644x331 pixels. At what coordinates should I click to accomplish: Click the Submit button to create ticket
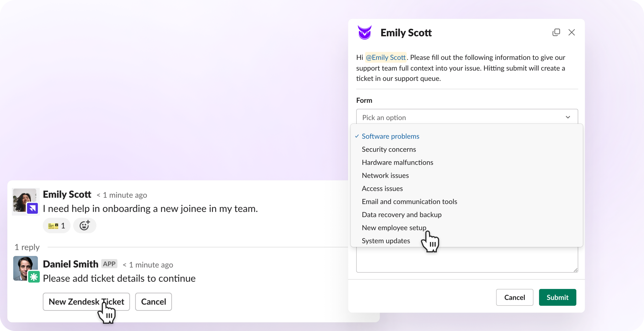point(557,297)
